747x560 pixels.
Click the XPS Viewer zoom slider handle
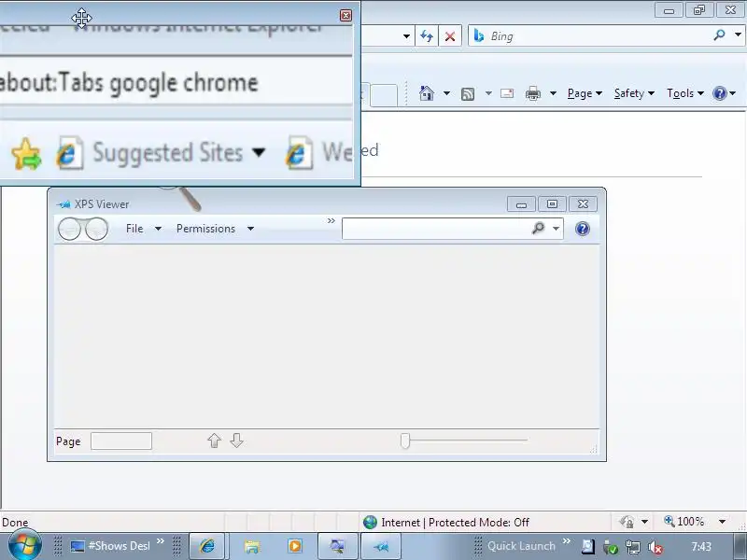click(x=405, y=441)
